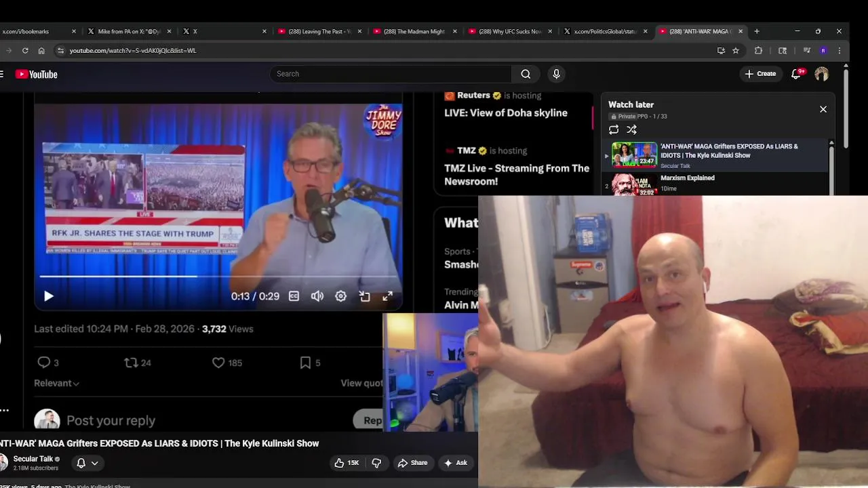Click the like heart showing 185
The height and width of the screenshot is (488, 868).
point(226,363)
